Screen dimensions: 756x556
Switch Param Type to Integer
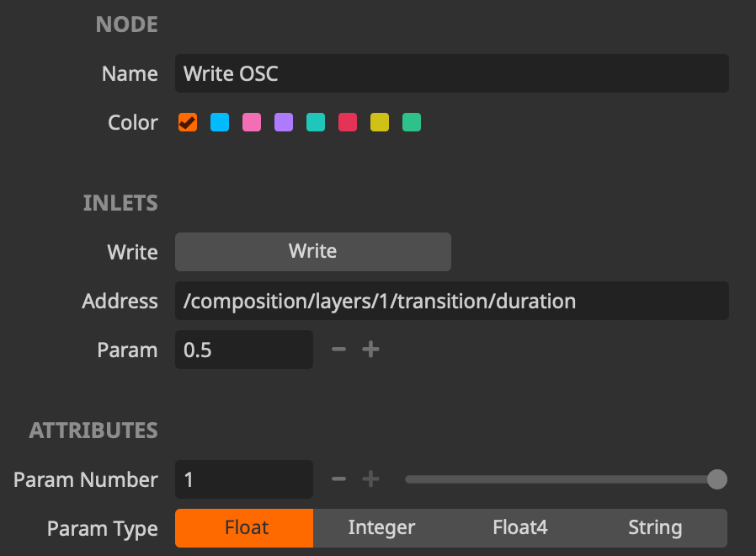[x=381, y=528]
